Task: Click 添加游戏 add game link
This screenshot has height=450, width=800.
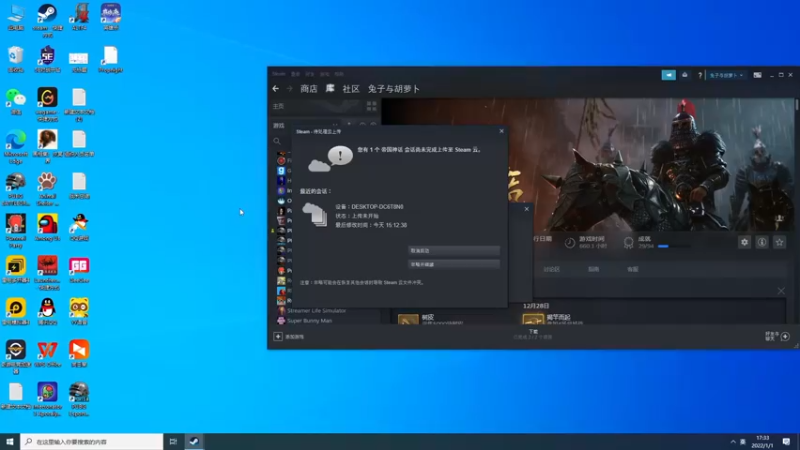Action: tap(294, 337)
